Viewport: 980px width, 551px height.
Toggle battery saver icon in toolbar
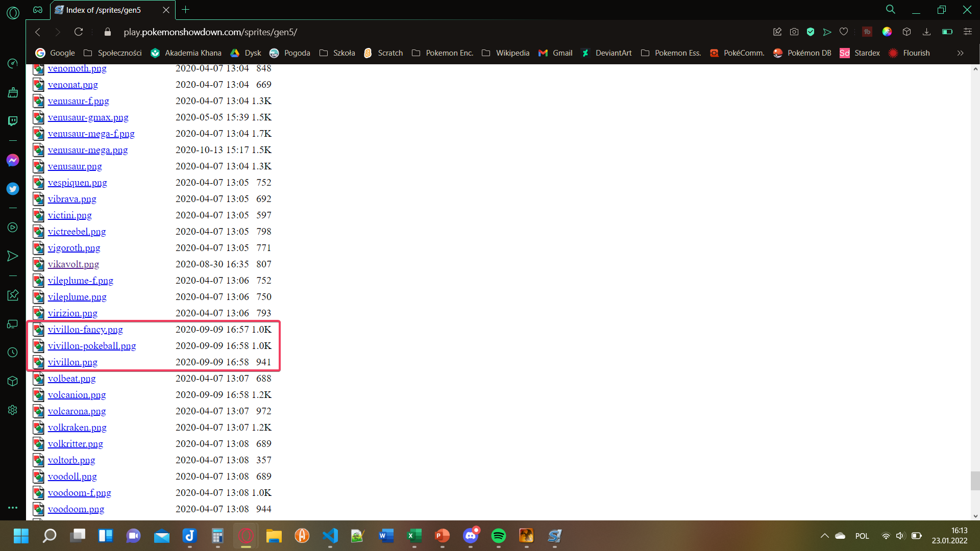point(947,32)
